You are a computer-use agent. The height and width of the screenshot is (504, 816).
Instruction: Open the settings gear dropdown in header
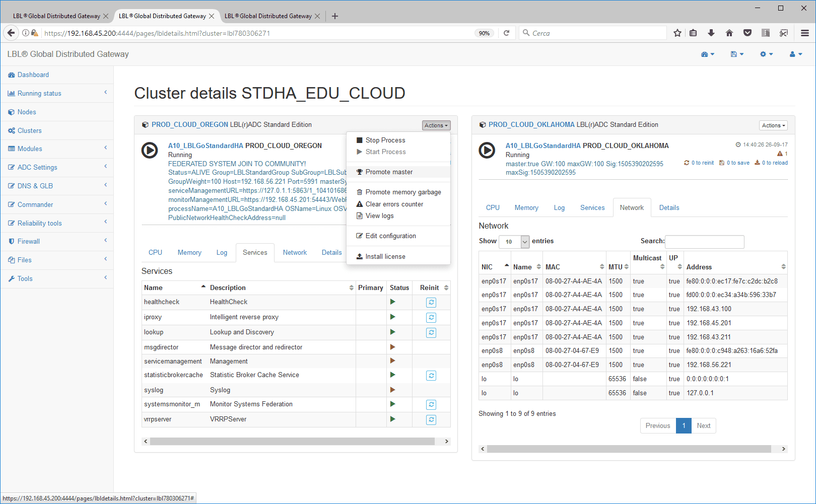766,54
